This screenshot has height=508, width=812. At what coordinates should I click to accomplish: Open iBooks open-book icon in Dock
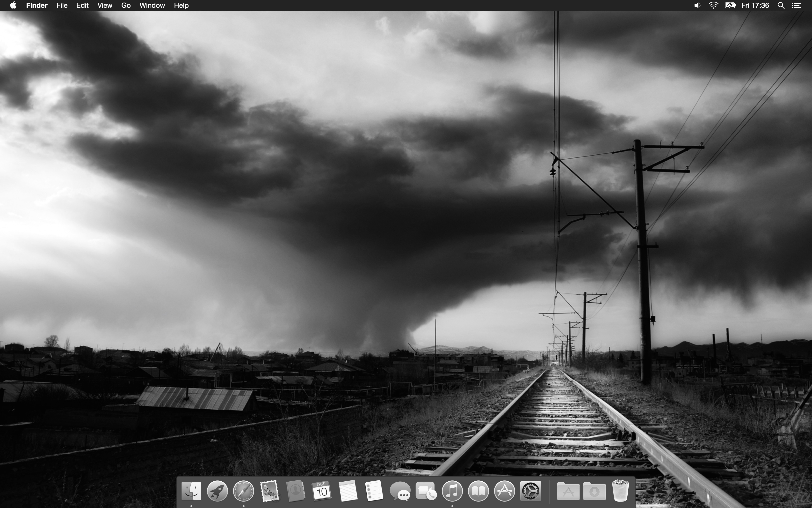(478, 491)
